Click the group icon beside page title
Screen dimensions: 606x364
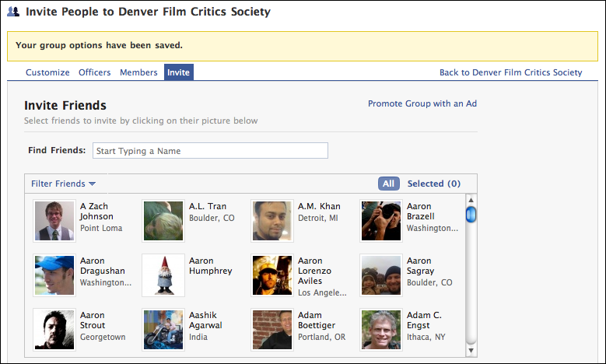coord(13,12)
